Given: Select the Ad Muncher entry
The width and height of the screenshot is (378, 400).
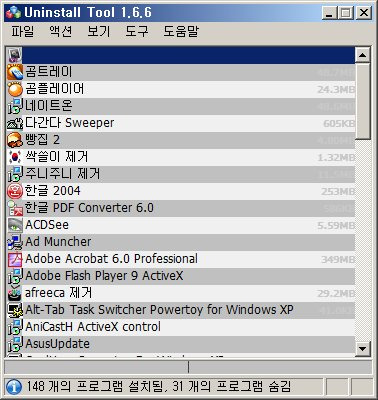Looking at the screenshot, I should click(x=181, y=242).
